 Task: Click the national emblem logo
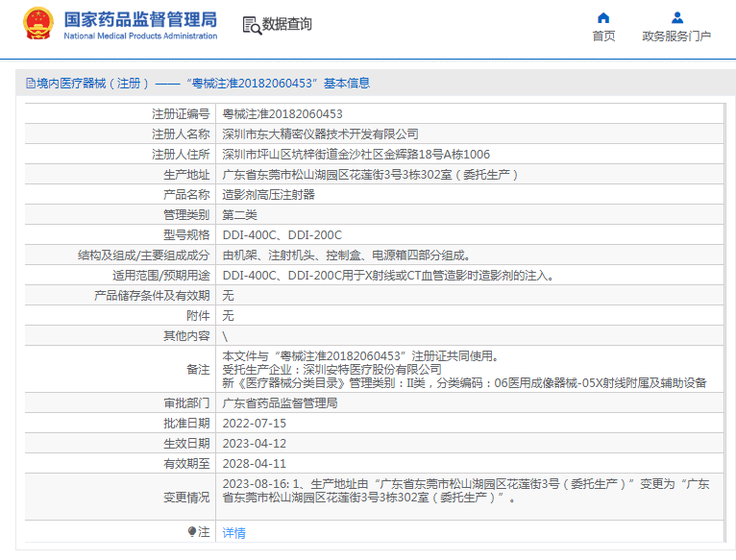pyautogui.click(x=37, y=23)
